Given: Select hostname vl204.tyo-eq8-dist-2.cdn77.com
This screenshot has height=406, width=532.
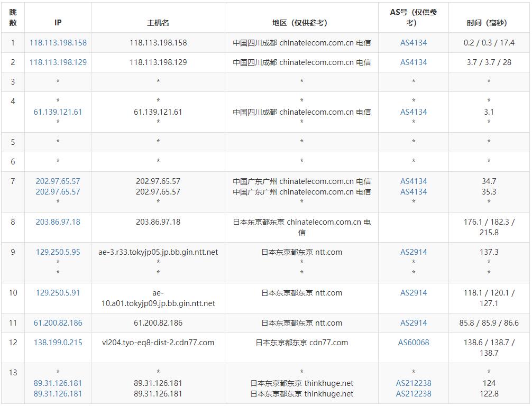Looking at the screenshot, I should click(x=158, y=343).
